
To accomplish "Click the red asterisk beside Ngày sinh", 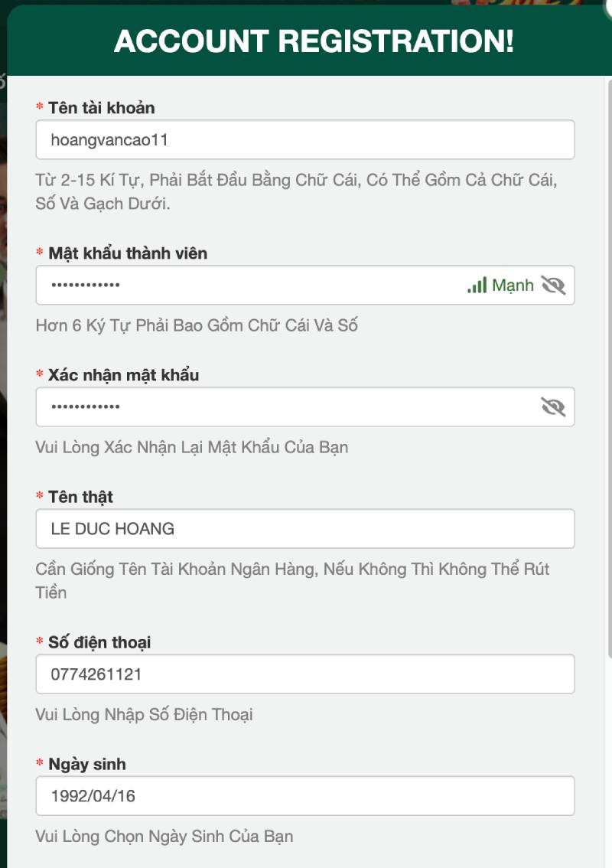I will click(38, 763).
